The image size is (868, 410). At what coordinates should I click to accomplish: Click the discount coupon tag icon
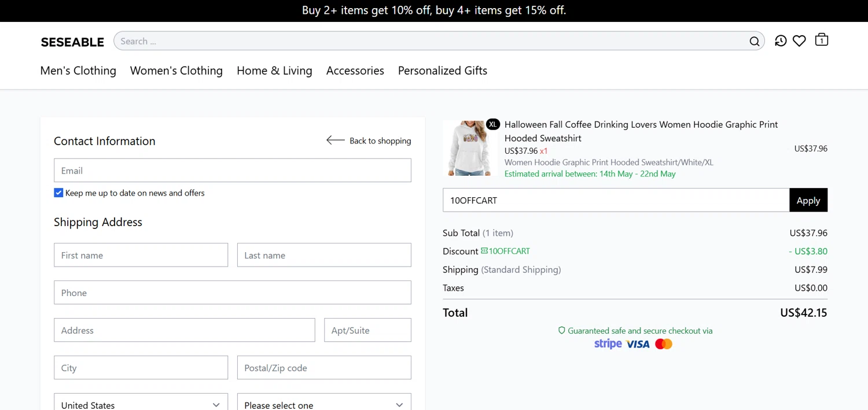(x=484, y=251)
